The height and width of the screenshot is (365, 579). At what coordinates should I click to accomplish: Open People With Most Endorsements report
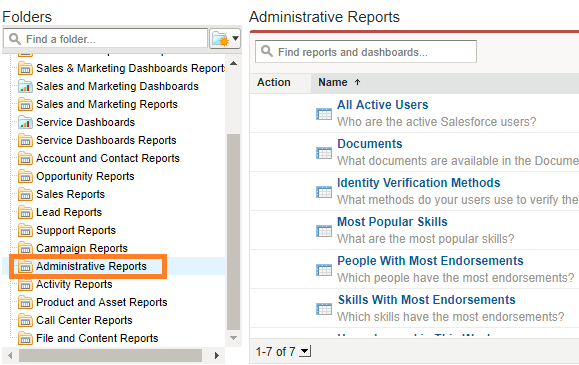pyautogui.click(x=430, y=261)
